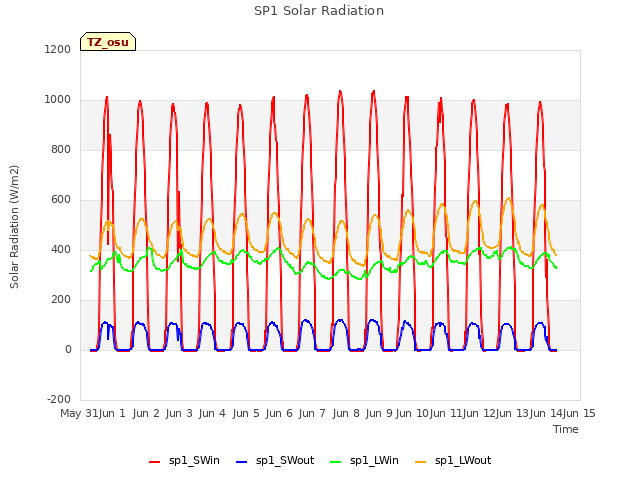Click the 1200 y-axis tick label
This screenshot has width=640, height=480.
(58, 49)
